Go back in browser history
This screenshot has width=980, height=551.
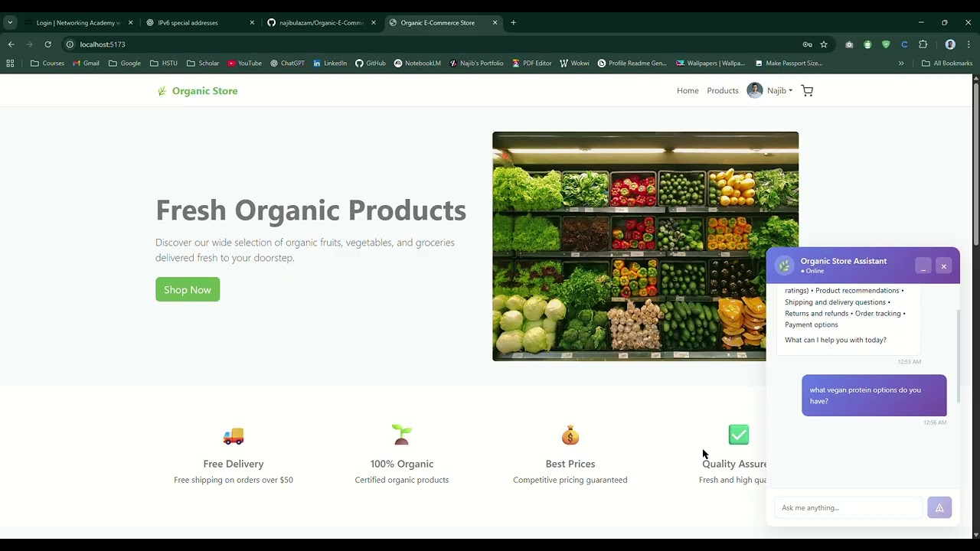click(11, 44)
